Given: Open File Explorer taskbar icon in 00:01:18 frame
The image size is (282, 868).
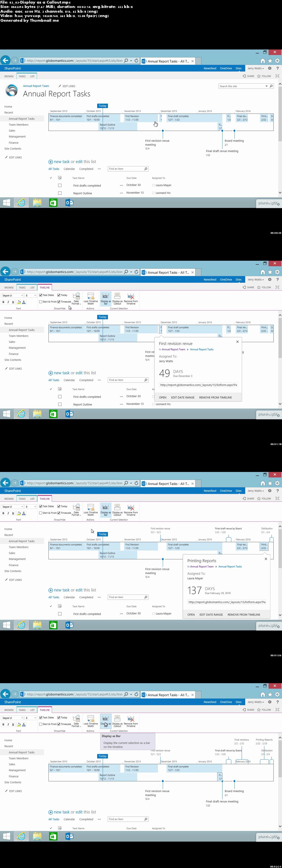Looking at the screenshot, I should [x=37, y=414].
